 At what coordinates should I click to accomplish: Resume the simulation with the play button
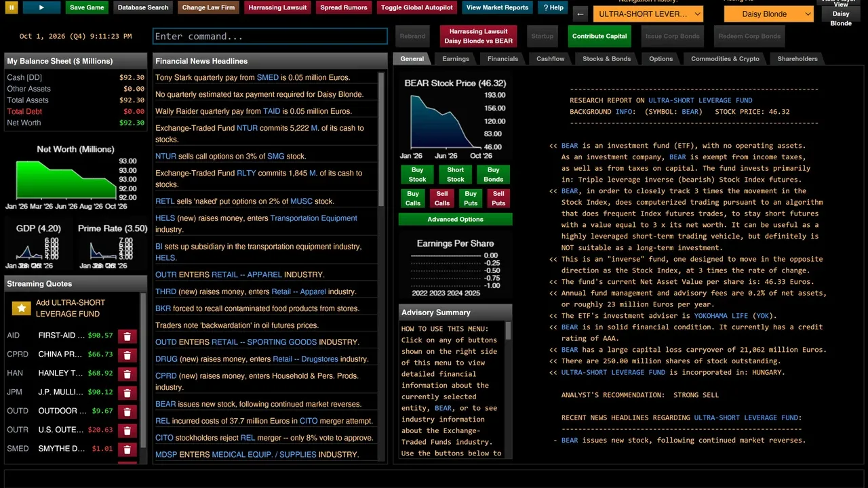click(41, 7)
